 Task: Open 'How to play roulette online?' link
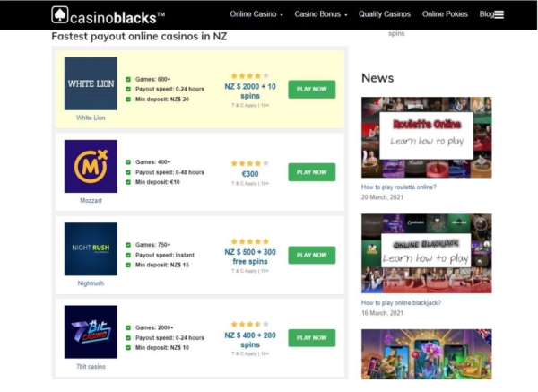399,187
